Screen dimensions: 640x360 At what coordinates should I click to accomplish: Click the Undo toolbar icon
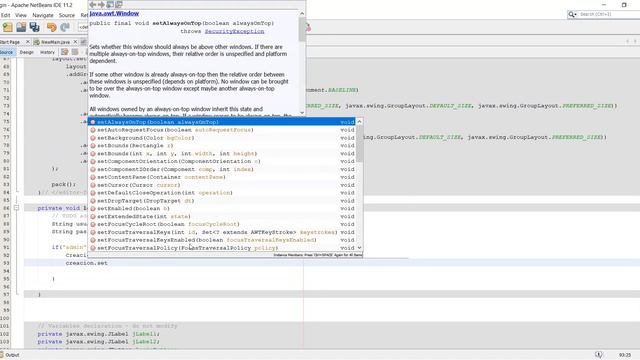[51, 27]
